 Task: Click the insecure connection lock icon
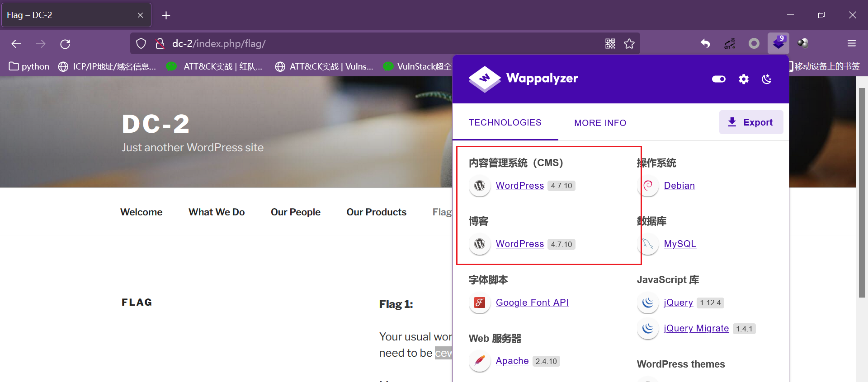pos(160,43)
